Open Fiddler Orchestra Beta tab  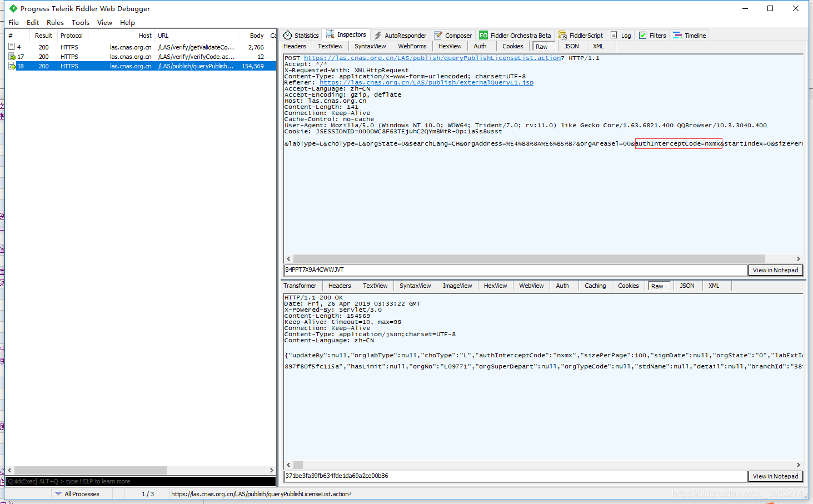click(515, 36)
